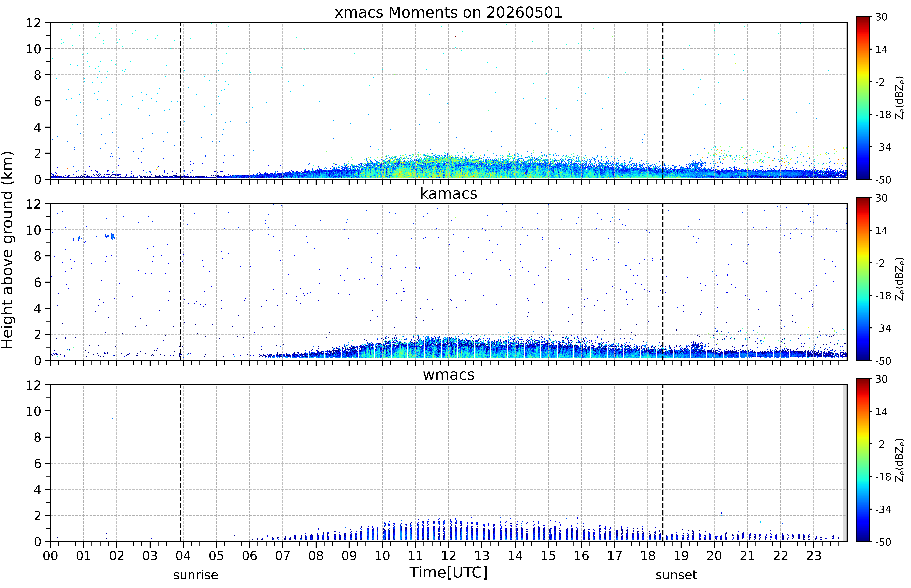911x588 pixels.
Task: Click the '6' height tick of kamacs panel
Action: point(37,282)
